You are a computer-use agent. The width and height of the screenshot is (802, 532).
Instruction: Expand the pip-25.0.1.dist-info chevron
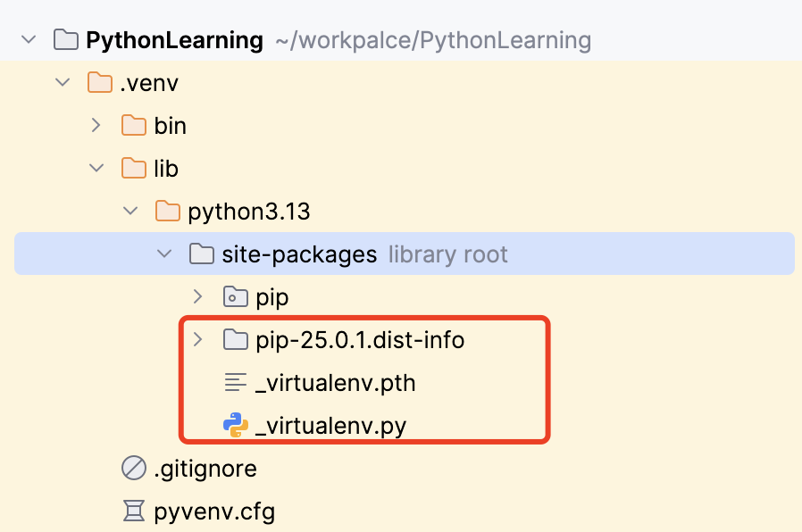pyautogui.click(x=198, y=339)
